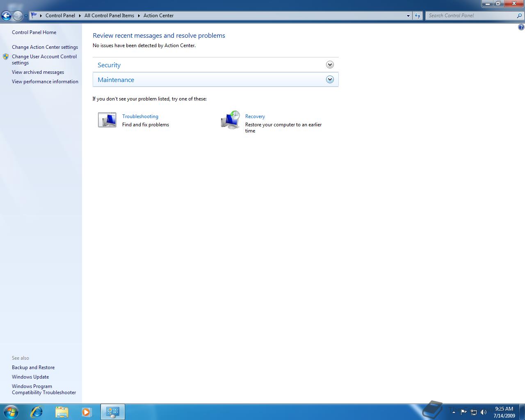Open Control Panel Home link
The height and width of the screenshot is (420, 525).
coord(34,32)
